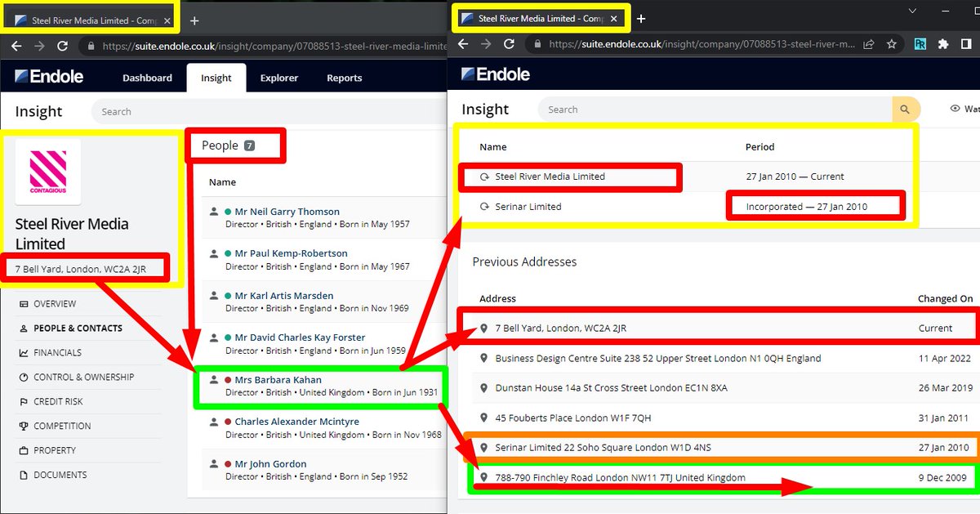Screen dimensions: 980x514
Task: Click the Financials chart icon
Action: (x=24, y=353)
